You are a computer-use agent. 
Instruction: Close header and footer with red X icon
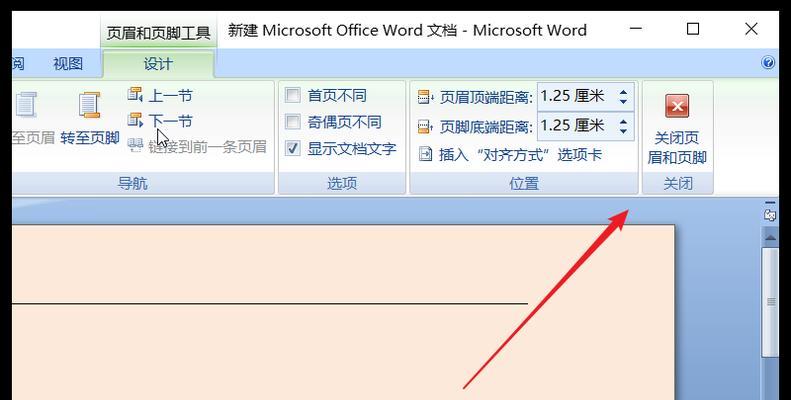677,106
